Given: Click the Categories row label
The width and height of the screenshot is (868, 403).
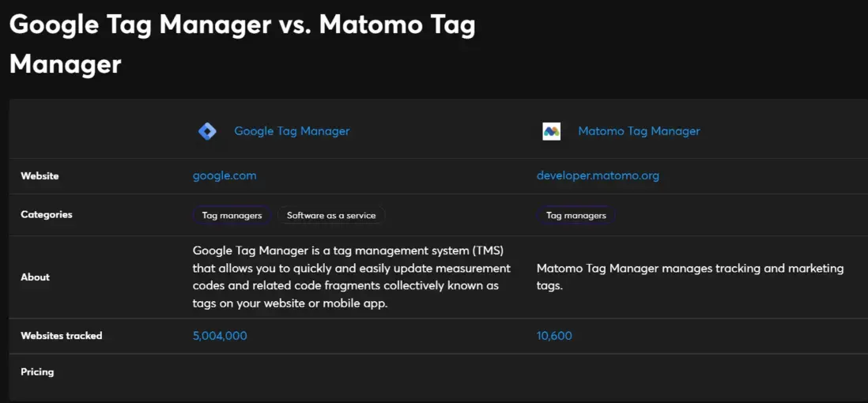Looking at the screenshot, I should [47, 214].
